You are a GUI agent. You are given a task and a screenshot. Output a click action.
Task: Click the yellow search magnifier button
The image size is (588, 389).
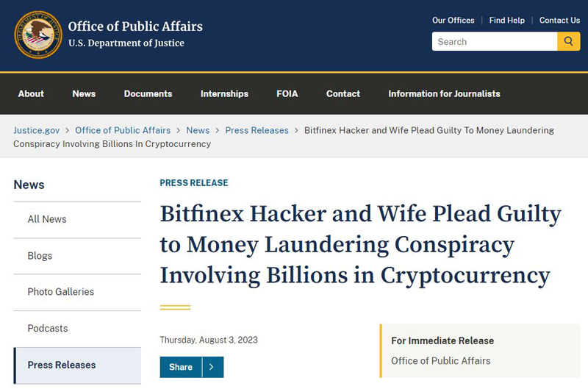point(568,41)
